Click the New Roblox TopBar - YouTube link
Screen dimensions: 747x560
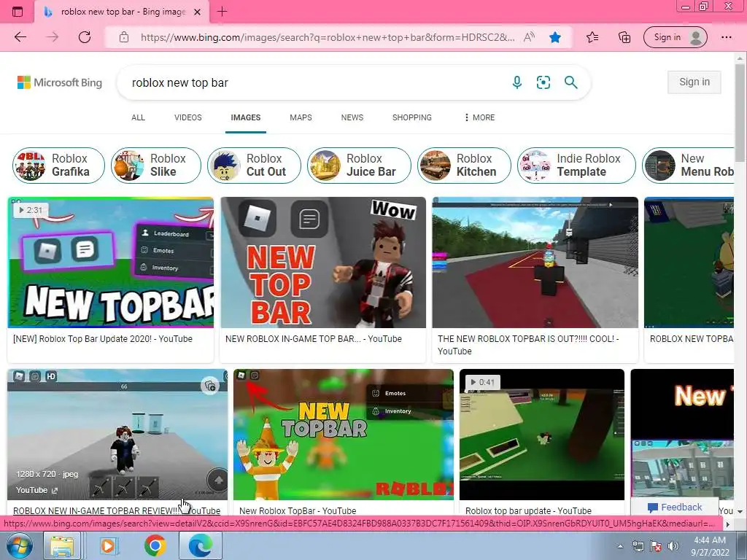298,510
